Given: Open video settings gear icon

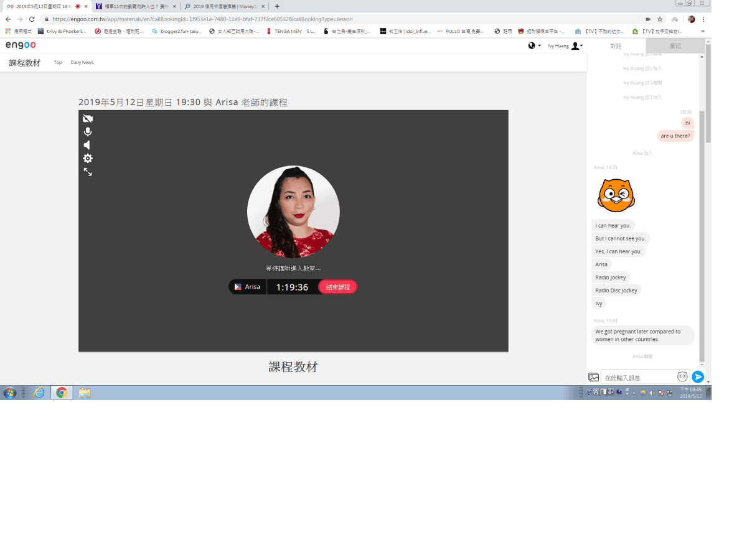Looking at the screenshot, I should pos(88,158).
